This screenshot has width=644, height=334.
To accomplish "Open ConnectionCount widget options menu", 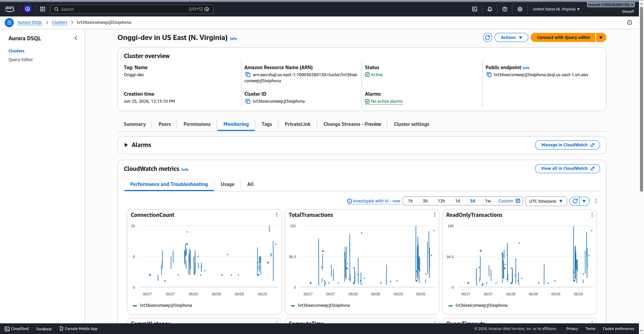I will pos(277,215).
